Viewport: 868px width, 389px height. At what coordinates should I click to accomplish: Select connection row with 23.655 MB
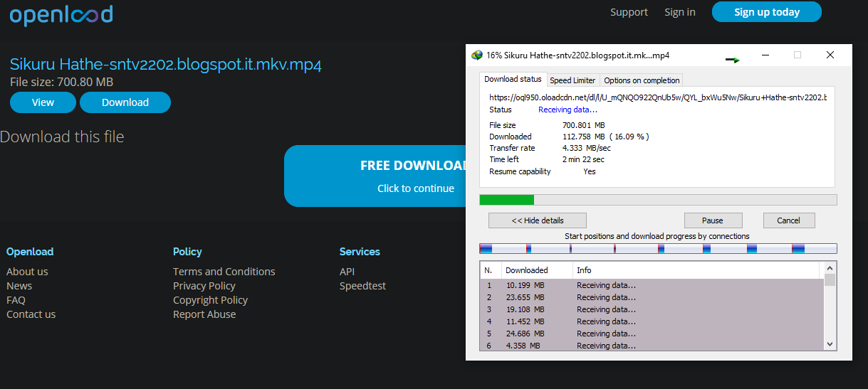pos(652,297)
